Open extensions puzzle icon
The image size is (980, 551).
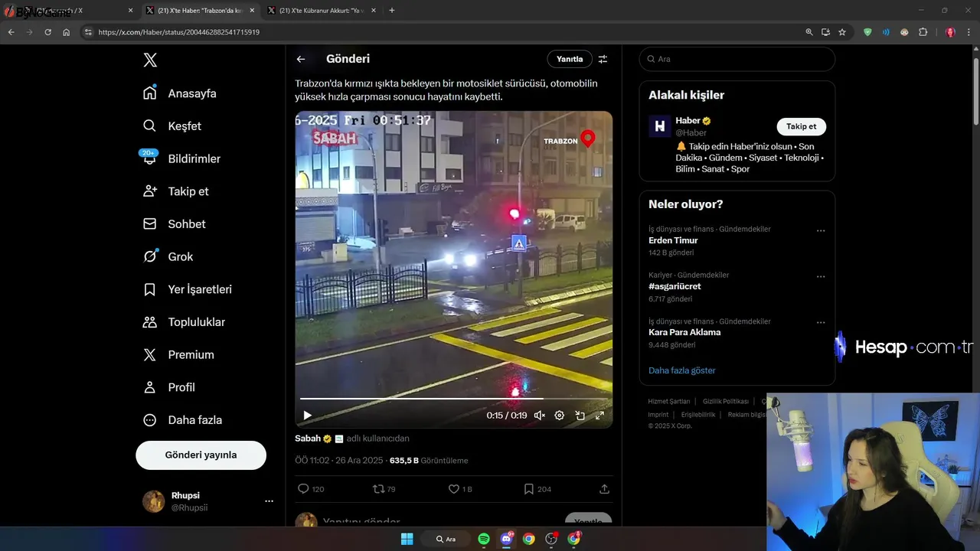pos(923,32)
